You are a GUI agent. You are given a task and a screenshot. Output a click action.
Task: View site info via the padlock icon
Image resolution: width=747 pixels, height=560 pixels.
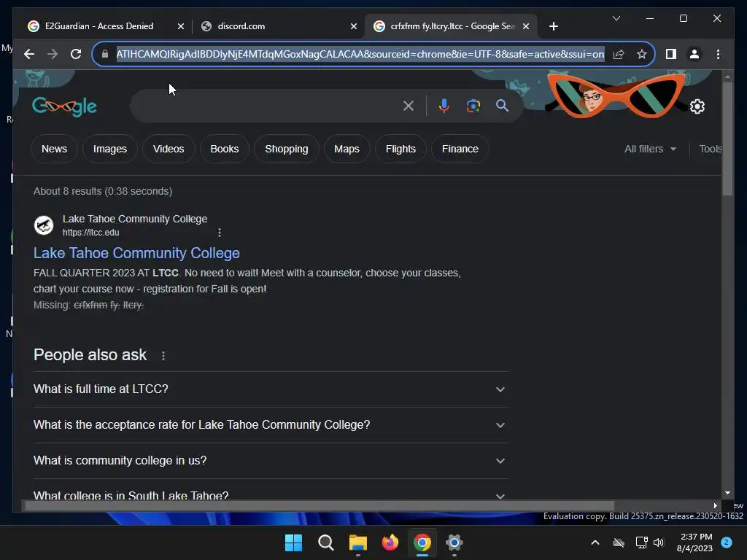105,54
